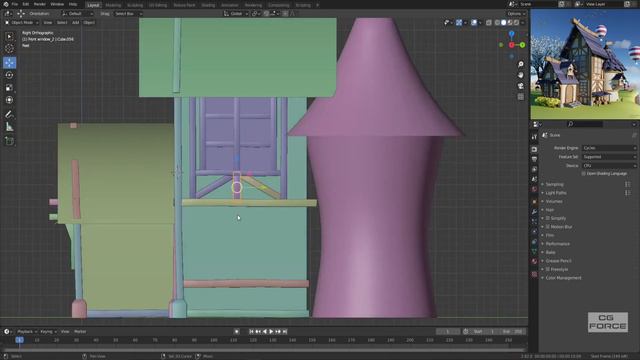The width and height of the screenshot is (640, 360).
Task: Switch to the Modeling workspace tab
Action: pos(113,5)
